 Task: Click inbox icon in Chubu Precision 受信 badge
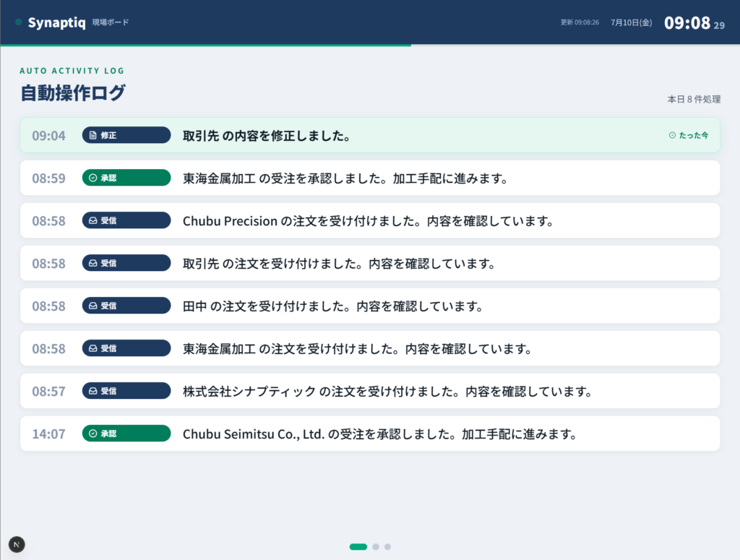pyautogui.click(x=93, y=220)
